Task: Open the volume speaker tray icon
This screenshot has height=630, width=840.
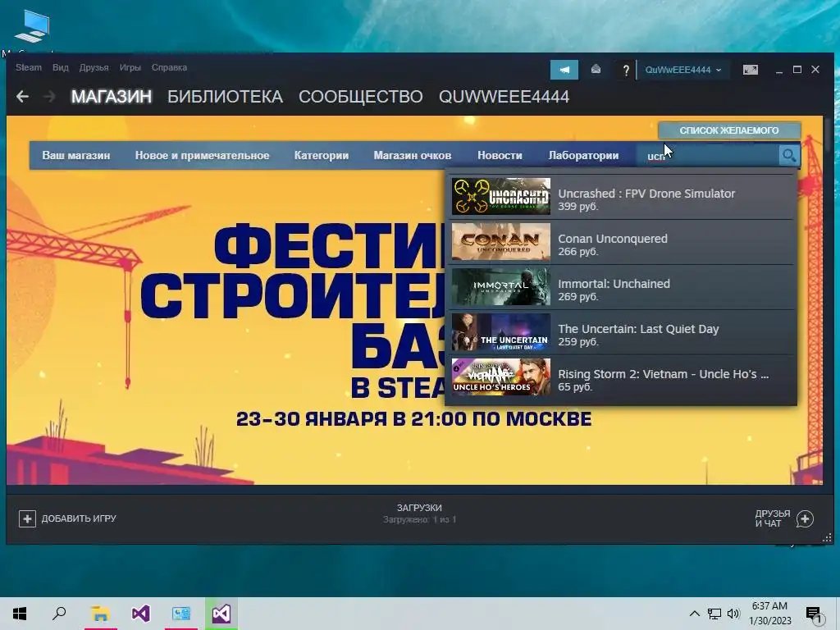Action: pyautogui.click(x=733, y=614)
